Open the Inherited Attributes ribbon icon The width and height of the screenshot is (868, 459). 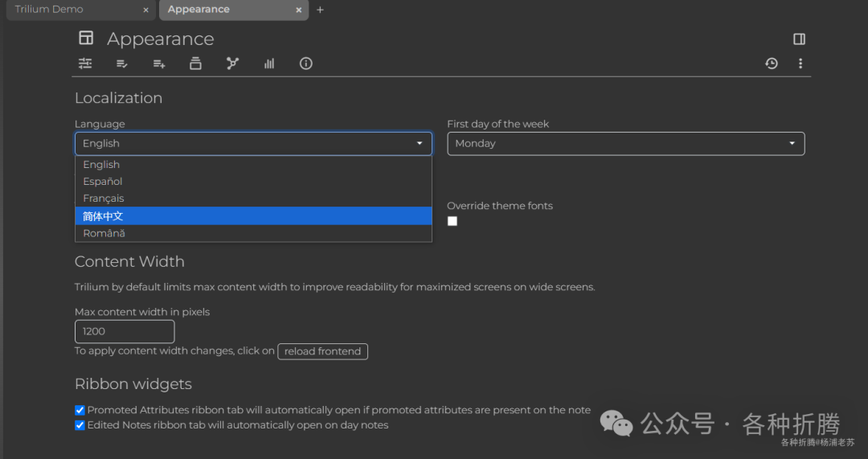coord(159,64)
